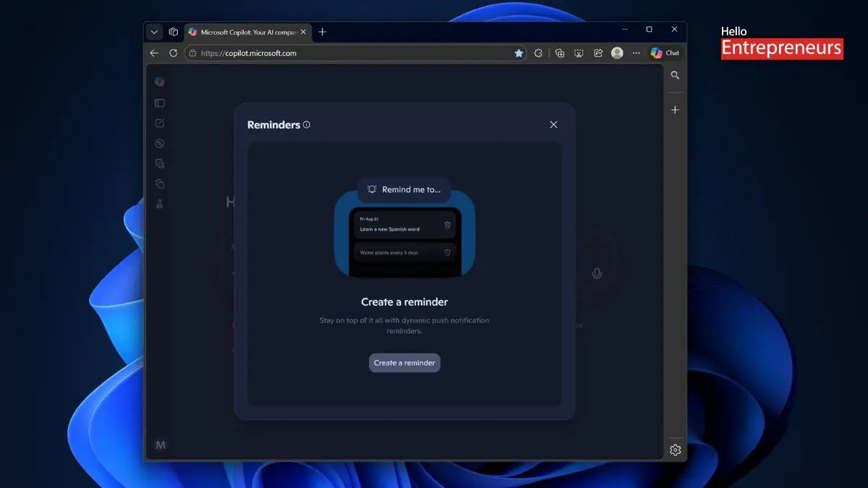Click the plus icon in Edge sidebar
This screenshot has height=488, width=868.
point(675,110)
